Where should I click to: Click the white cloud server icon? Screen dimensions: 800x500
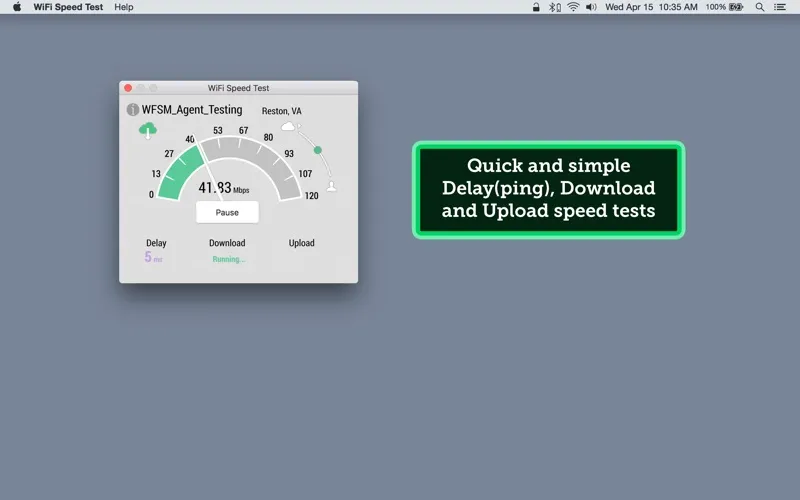288,126
